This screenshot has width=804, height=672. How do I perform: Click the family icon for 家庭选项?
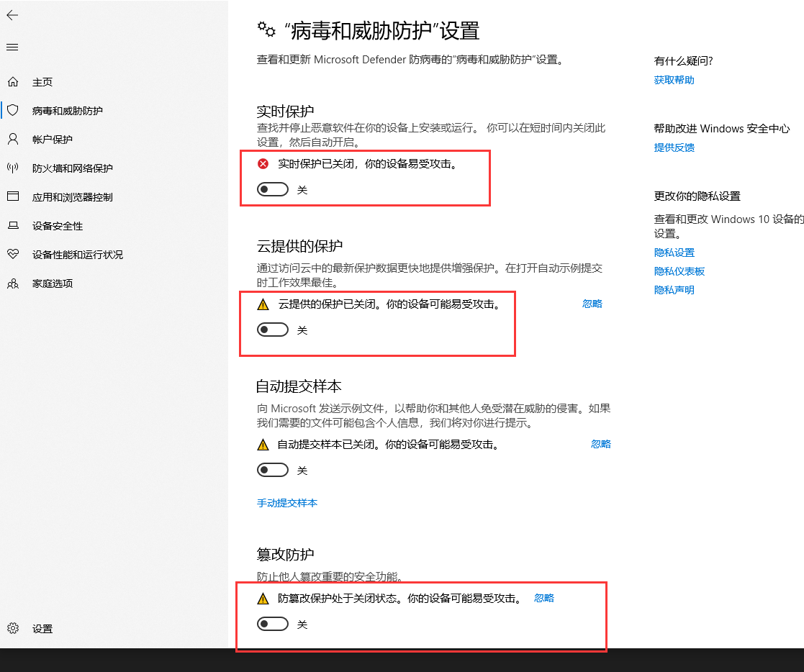pyautogui.click(x=13, y=283)
